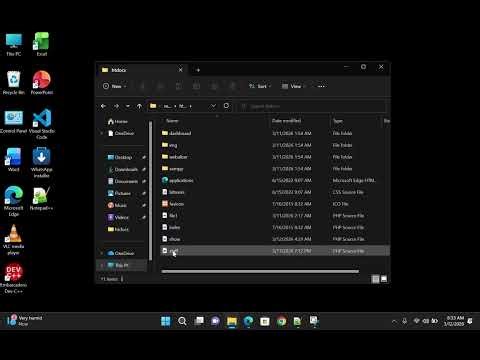Click the navigation pane vertical scrollbar
This screenshot has height=360, width=480.
click(150, 191)
